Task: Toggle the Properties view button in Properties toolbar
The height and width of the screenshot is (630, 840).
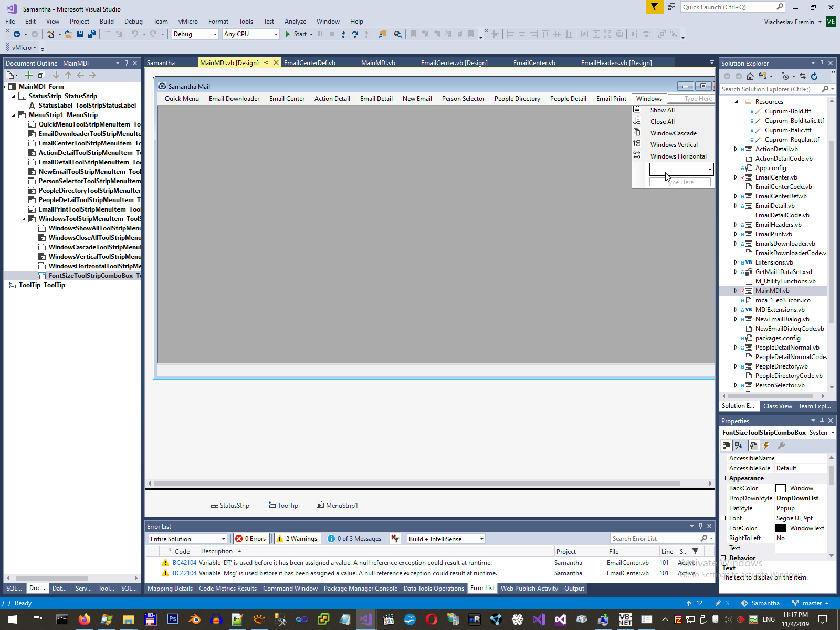Action: pos(754,446)
